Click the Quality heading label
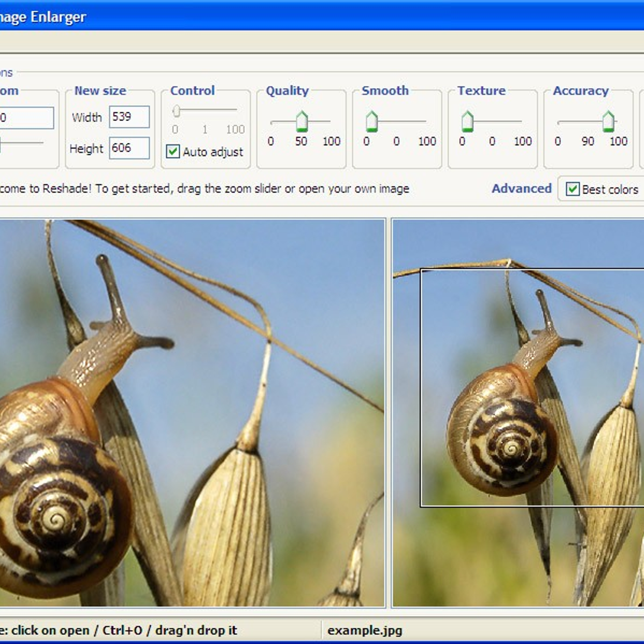 [287, 91]
